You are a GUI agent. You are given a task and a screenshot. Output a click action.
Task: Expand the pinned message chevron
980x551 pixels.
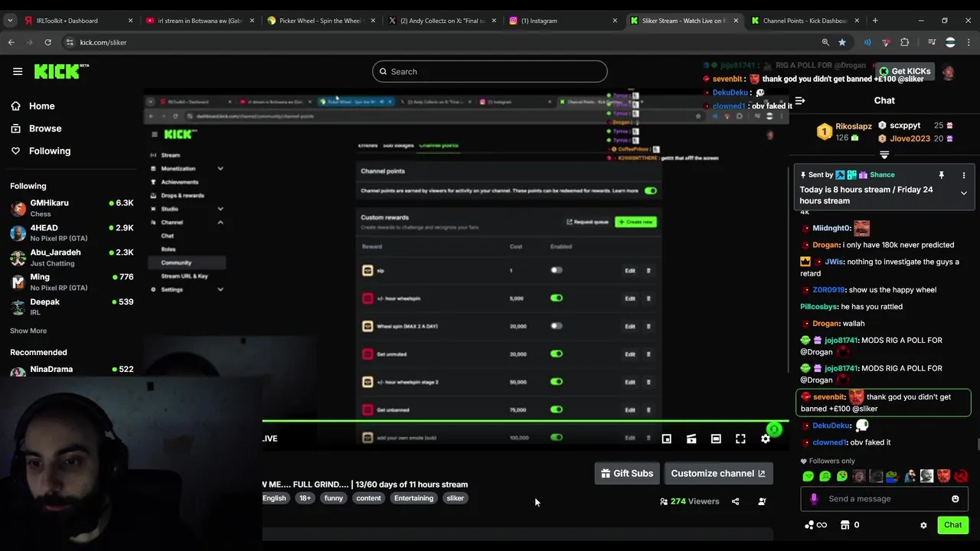tap(964, 194)
